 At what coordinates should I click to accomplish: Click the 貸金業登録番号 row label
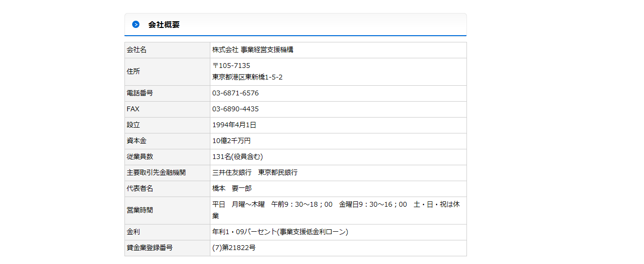coord(150,248)
